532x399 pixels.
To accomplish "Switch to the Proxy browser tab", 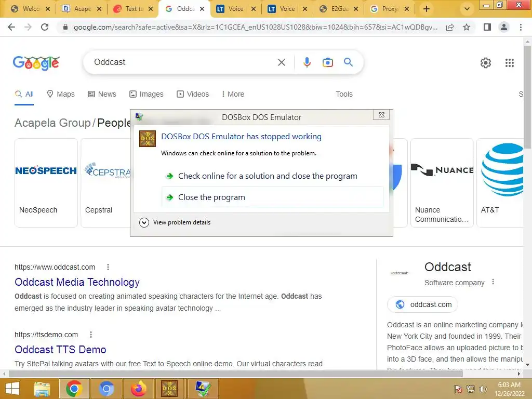I will [389, 9].
